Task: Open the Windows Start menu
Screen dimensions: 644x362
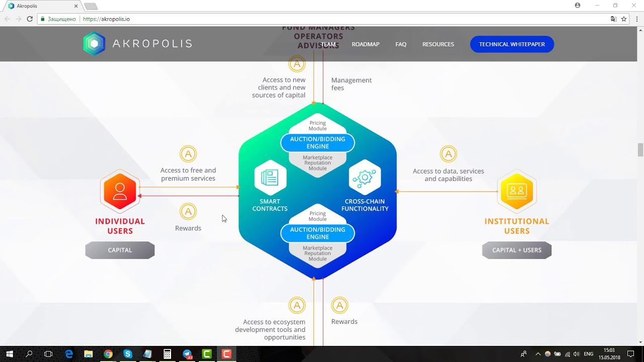Action: click(10, 354)
